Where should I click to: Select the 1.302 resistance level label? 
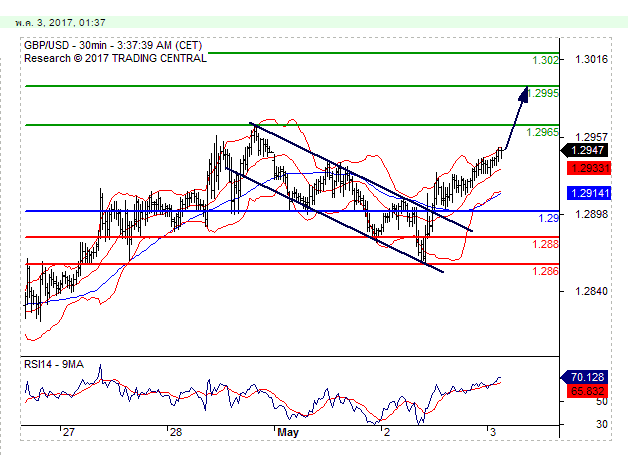(545, 60)
